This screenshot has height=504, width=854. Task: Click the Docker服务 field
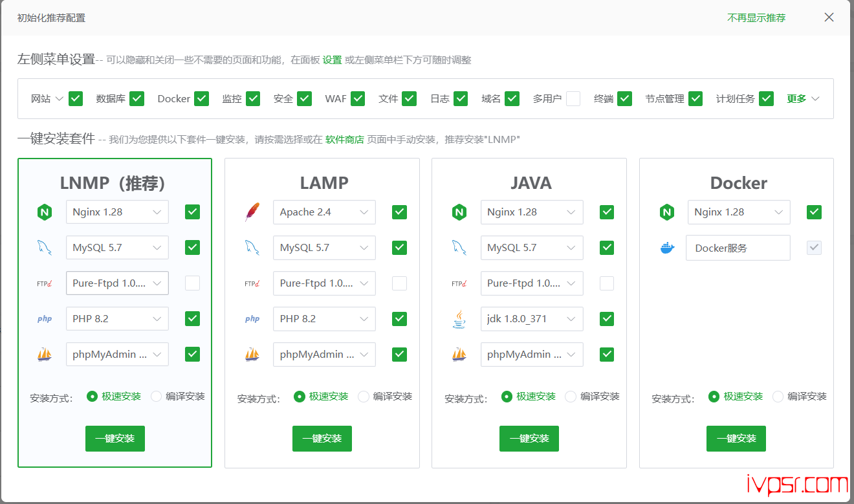pyautogui.click(x=738, y=248)
